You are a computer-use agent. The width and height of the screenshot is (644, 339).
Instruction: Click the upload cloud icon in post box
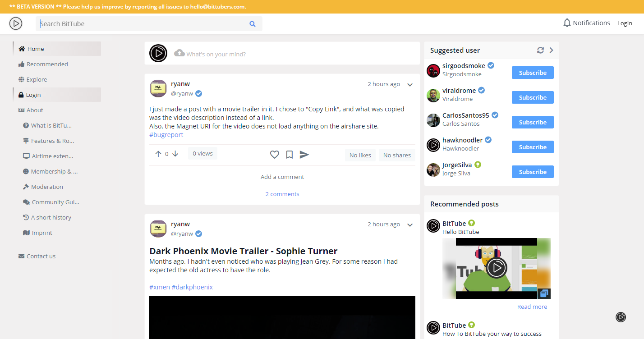pyautogui.click(x=179, y=53)
